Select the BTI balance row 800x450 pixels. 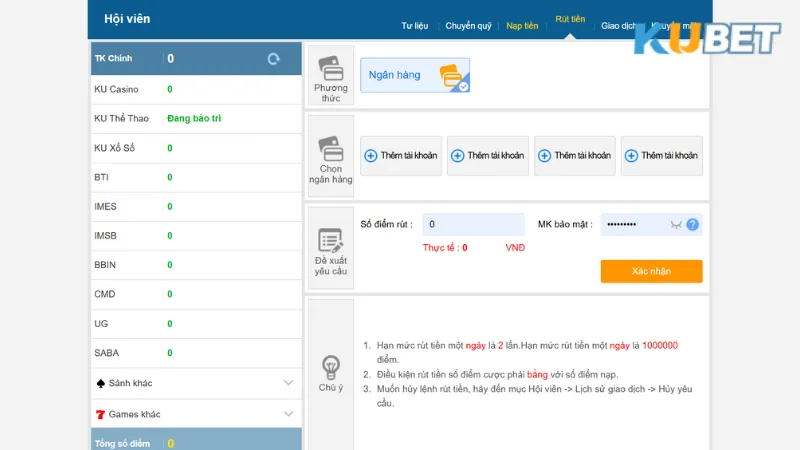coord(196,177)
